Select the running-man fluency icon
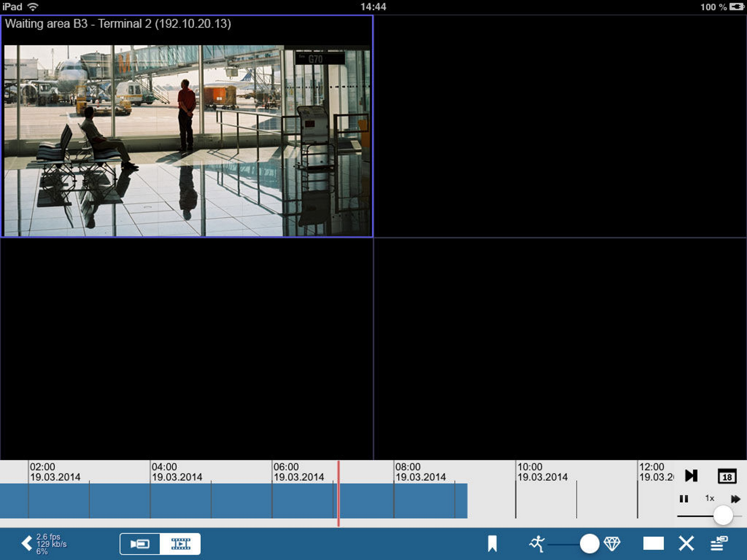The height and width of the screenshot is (560, 747). tap(537, 544)
